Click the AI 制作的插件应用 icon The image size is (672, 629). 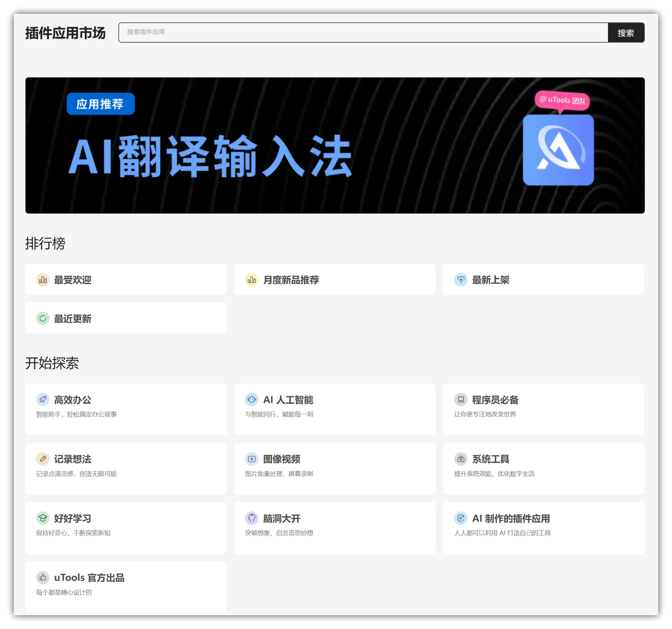461,518
